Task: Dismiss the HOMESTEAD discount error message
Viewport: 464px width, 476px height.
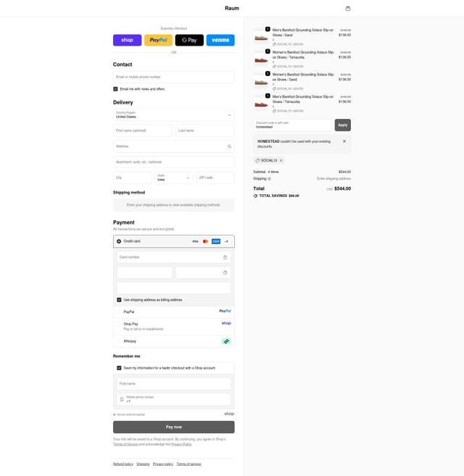Action: point(344,141)
